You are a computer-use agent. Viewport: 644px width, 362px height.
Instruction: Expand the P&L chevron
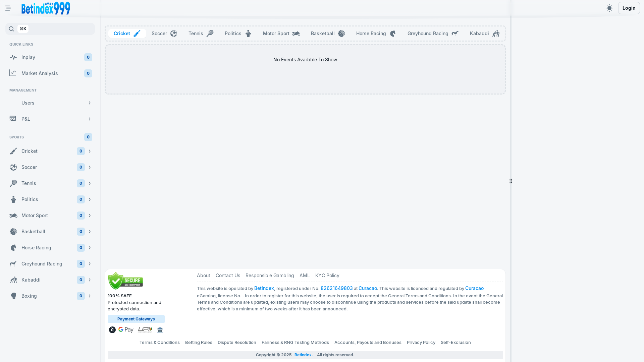pyautogui.click(x=90, y=119)
